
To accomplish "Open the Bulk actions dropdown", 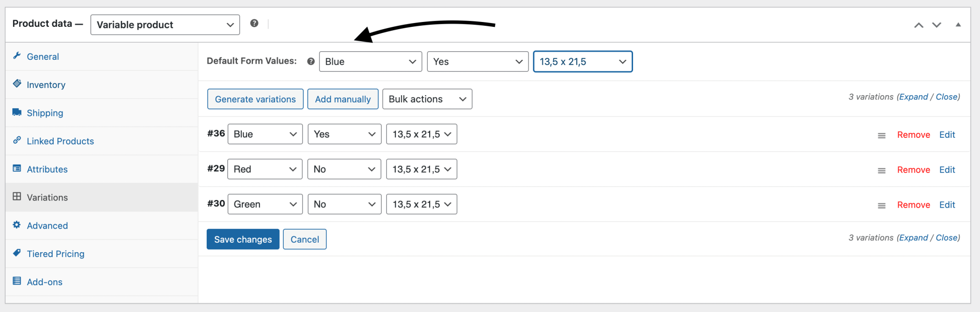I will [427, 99].
